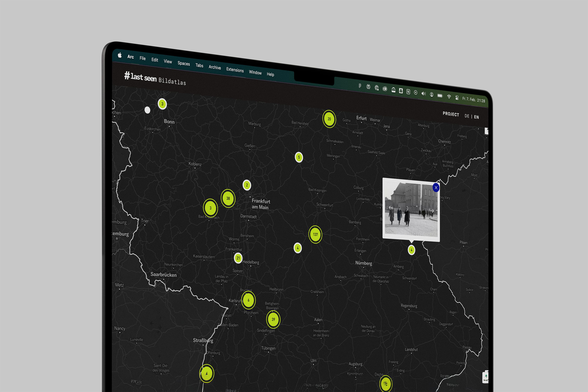This screenshot has height=392, width=588.
Task: Click the Regensburg map label
Action: [x=409, y=306]
